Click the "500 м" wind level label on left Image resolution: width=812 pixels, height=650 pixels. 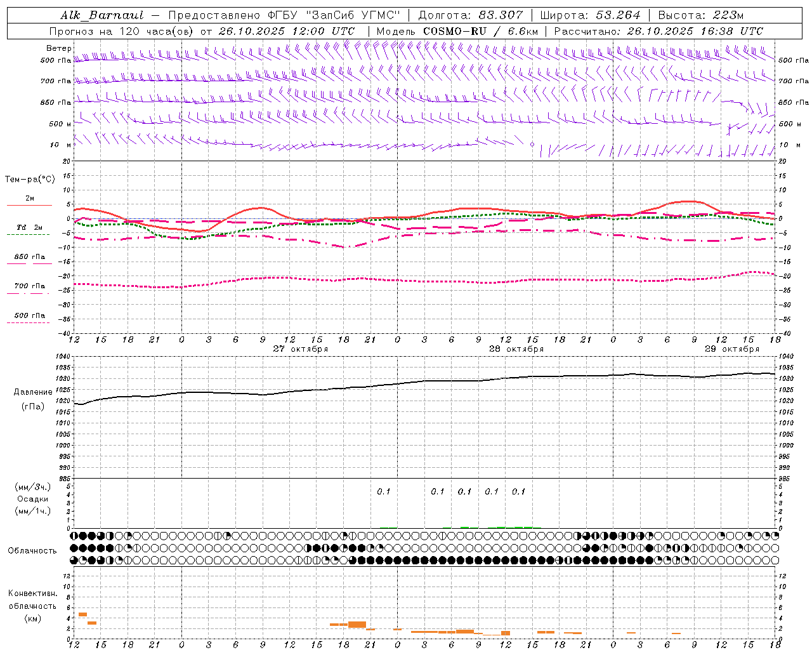pos(60,124)
